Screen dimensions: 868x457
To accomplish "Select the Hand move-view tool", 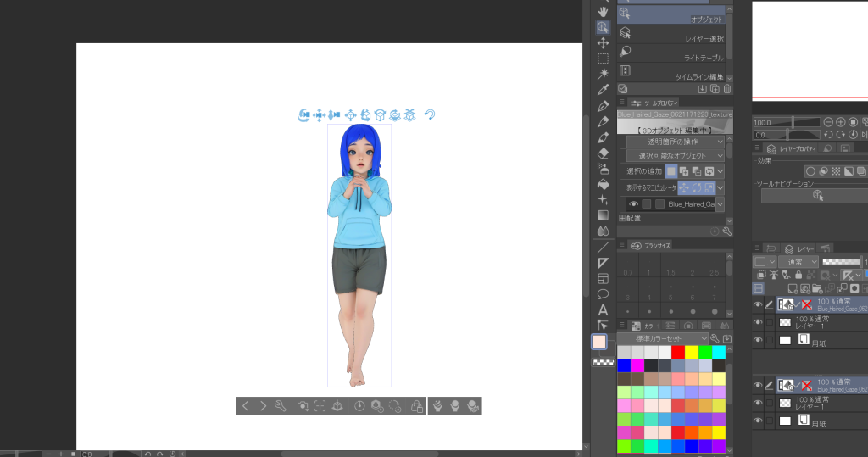I will click(x=603, y=11).
